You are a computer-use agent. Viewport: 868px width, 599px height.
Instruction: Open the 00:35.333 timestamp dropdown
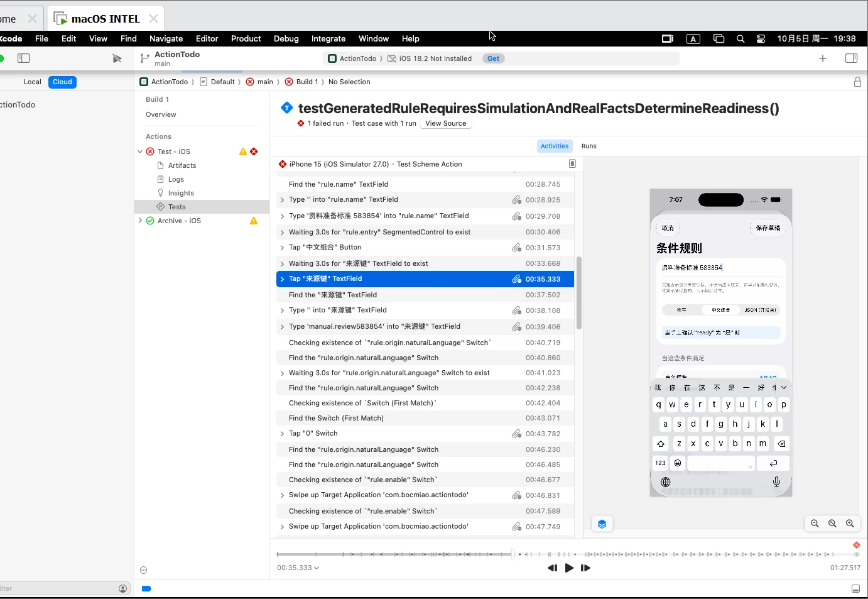pyautogui.click(x=298, y=568)
